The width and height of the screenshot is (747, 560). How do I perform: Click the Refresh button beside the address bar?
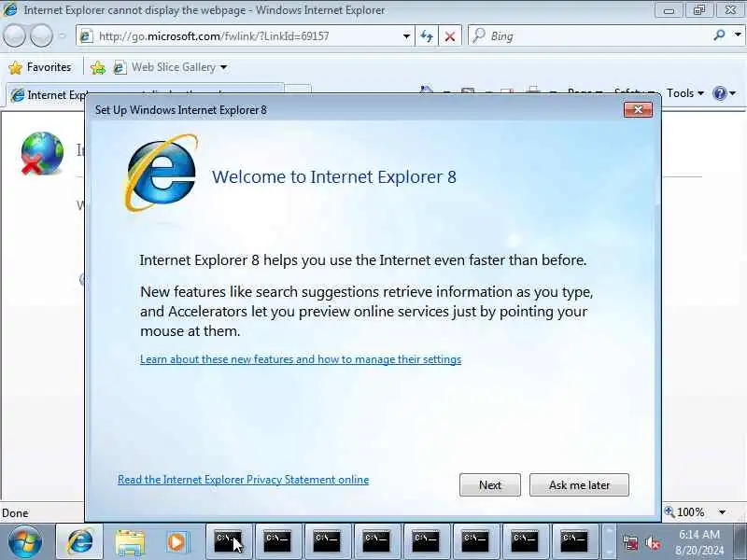[x=427, y=36]
